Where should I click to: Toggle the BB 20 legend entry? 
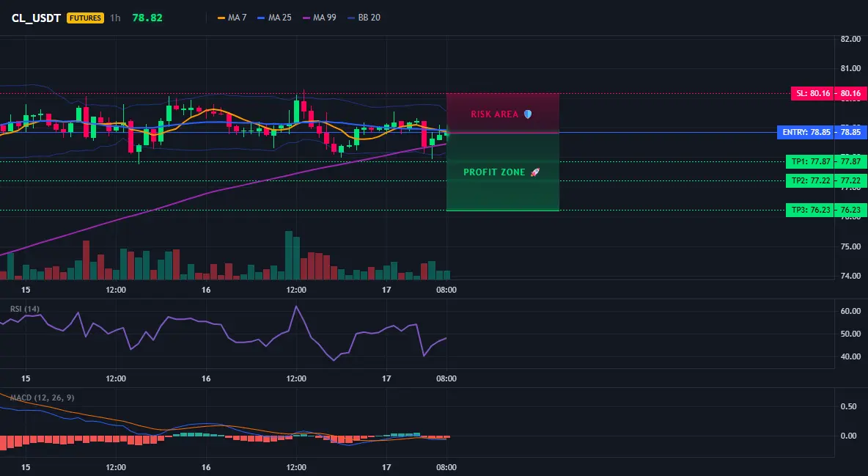pos(364,18)
